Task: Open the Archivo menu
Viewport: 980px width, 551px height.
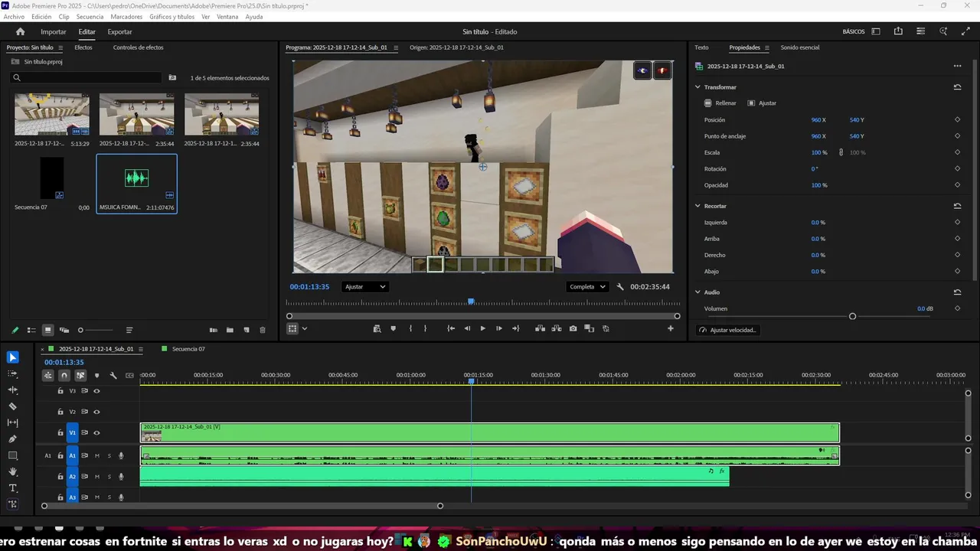Action: [x=14, y=16]
